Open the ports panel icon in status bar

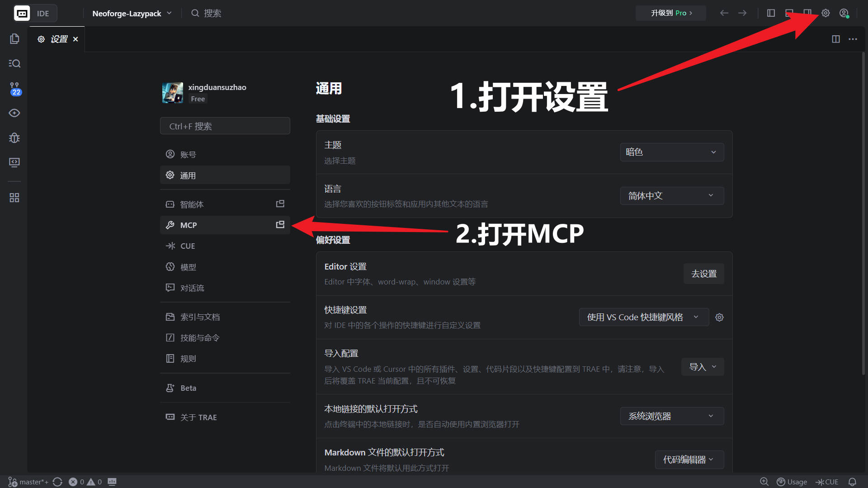[112, 482]
